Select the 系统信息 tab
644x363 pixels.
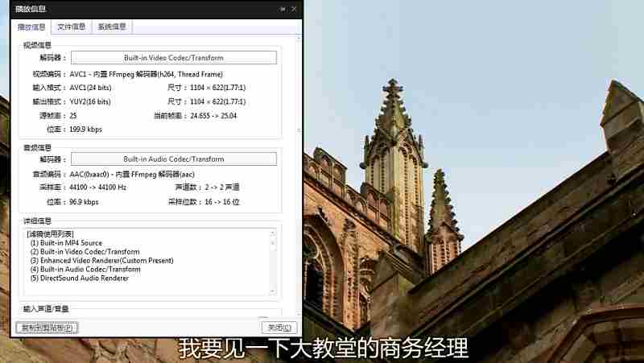pyautogui.click(x=112, y=27)
